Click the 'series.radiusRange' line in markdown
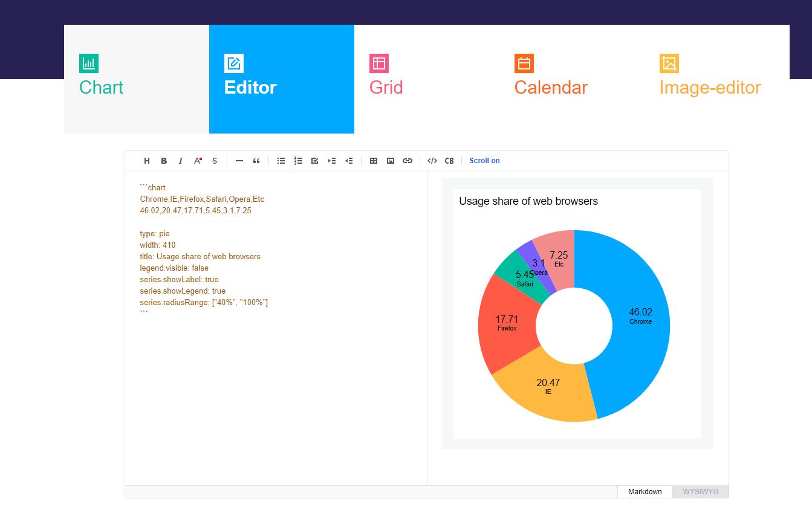 pyautogui.click(x=204, y=303)
